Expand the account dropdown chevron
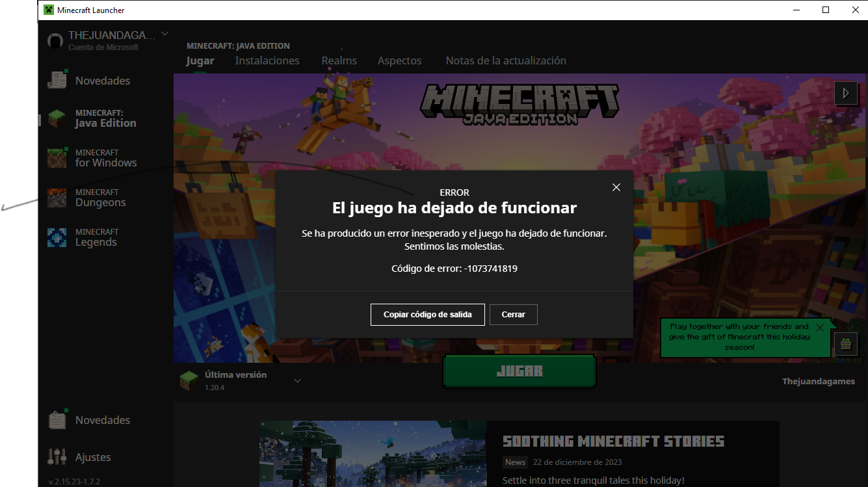This screenshot has width=868, height=487. pos(164,33)
